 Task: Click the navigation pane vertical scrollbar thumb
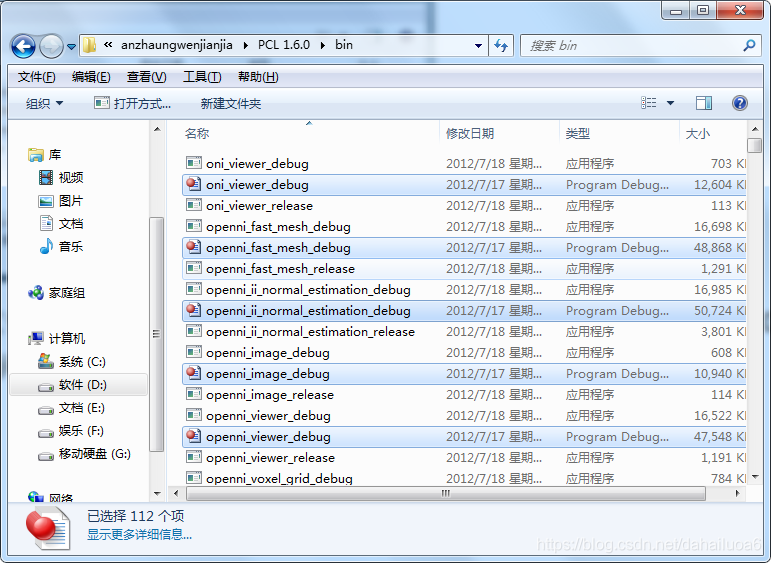[x=156, y=334]
